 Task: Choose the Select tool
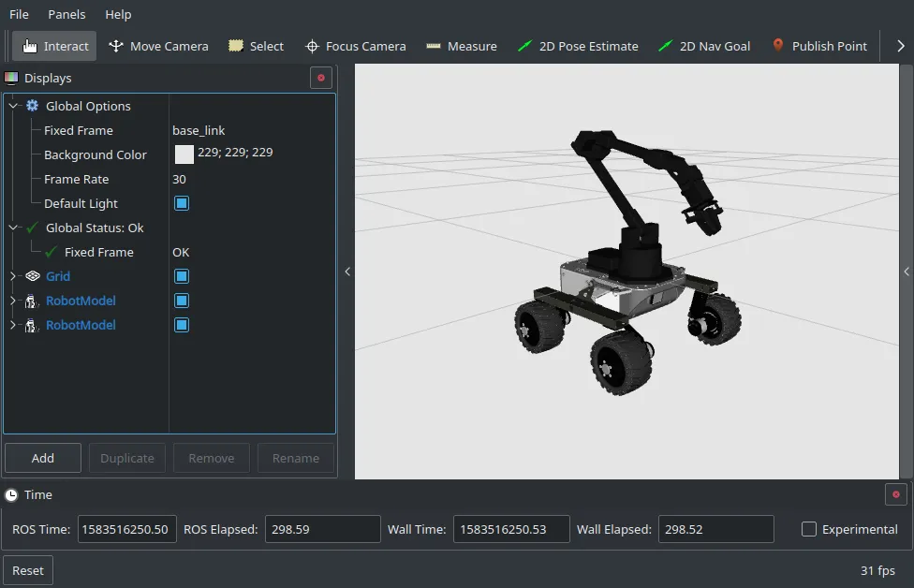pos(255,45)
